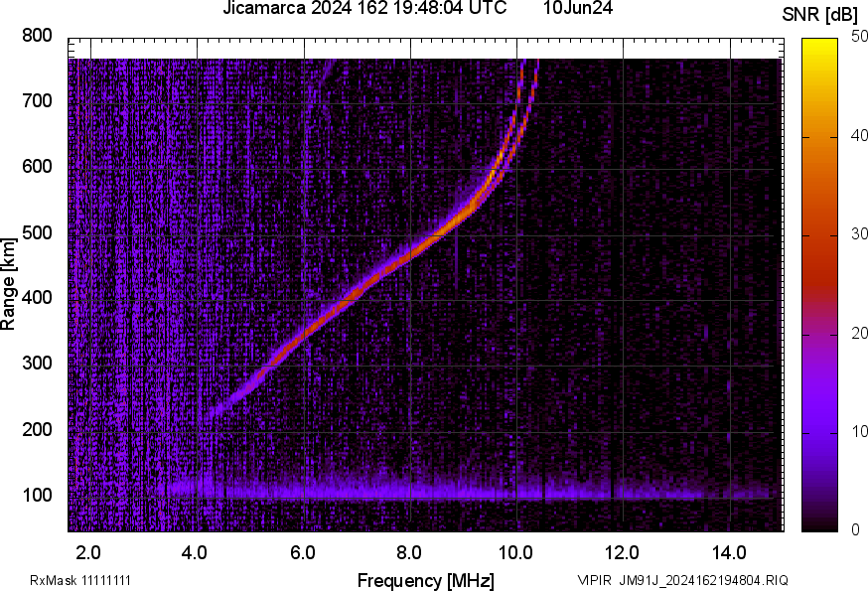Click the frequency tick label '6.0'
The image size is (868, 591).
click(302, 553)
